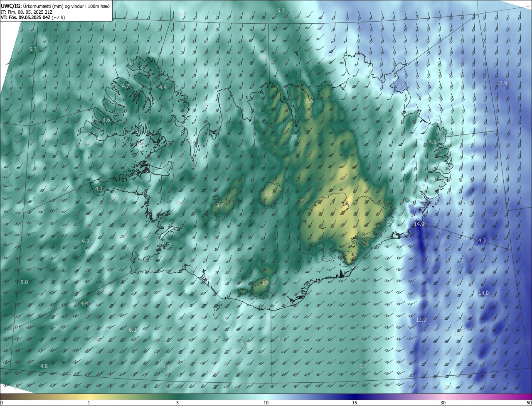Click the color scale tick label '0'

(x=2, y=403)
